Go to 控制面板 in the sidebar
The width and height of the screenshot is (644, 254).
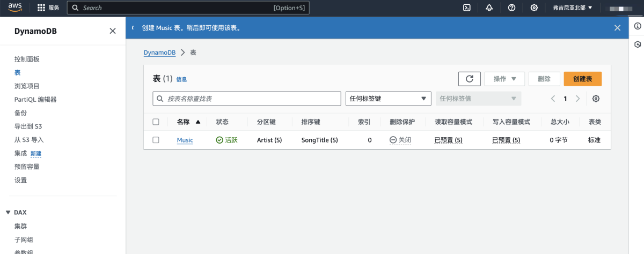[27, 59]
